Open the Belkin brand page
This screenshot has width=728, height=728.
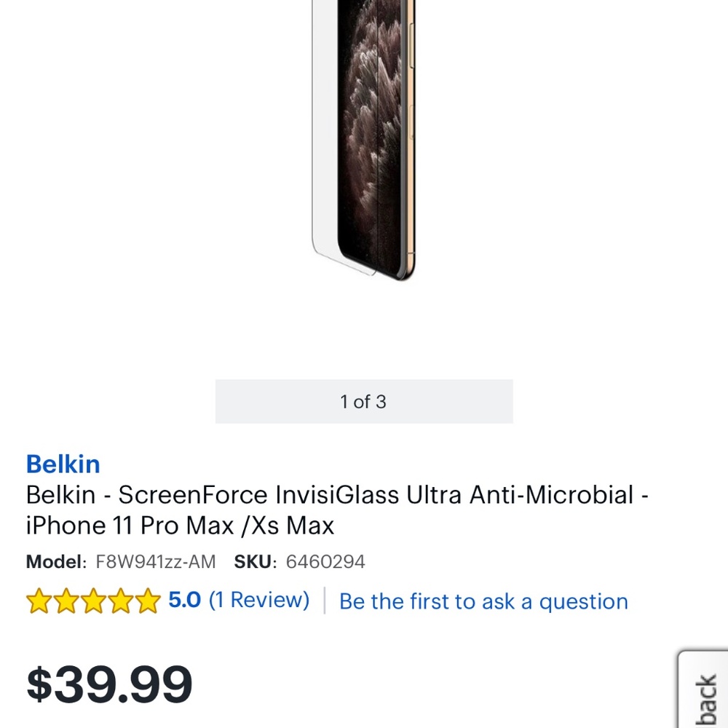pyautogui.click(x=63, y=464)
